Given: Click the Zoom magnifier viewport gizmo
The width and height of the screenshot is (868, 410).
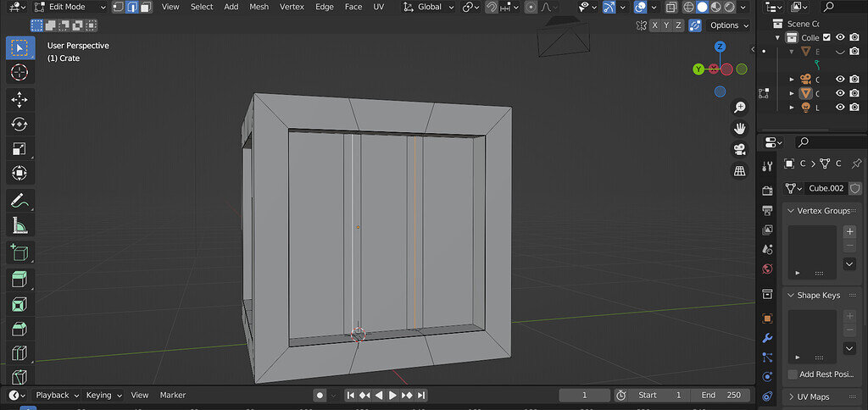Looking at the screenshot, I should (x=740, y=107).
